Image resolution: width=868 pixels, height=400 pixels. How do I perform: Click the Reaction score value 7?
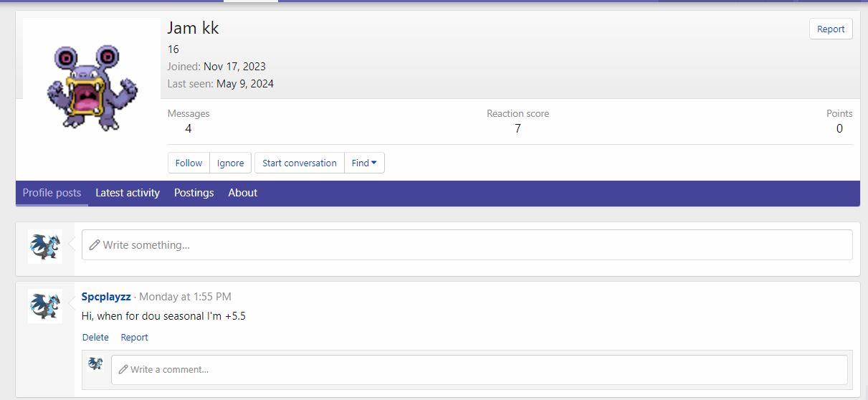[x=518, y=128]
